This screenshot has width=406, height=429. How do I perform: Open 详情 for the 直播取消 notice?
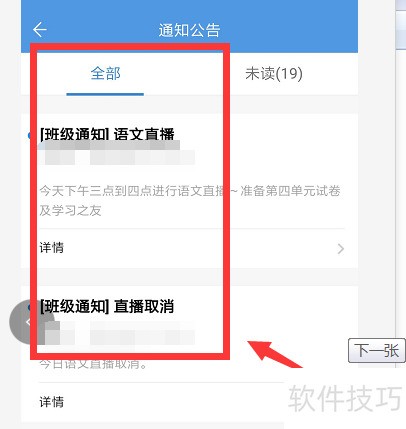coord(52,402)
